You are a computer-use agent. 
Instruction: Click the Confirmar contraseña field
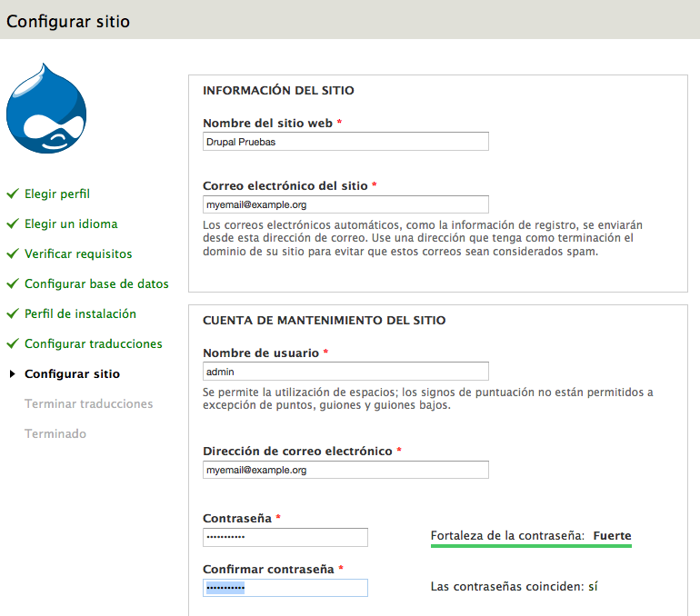[285, 588]
